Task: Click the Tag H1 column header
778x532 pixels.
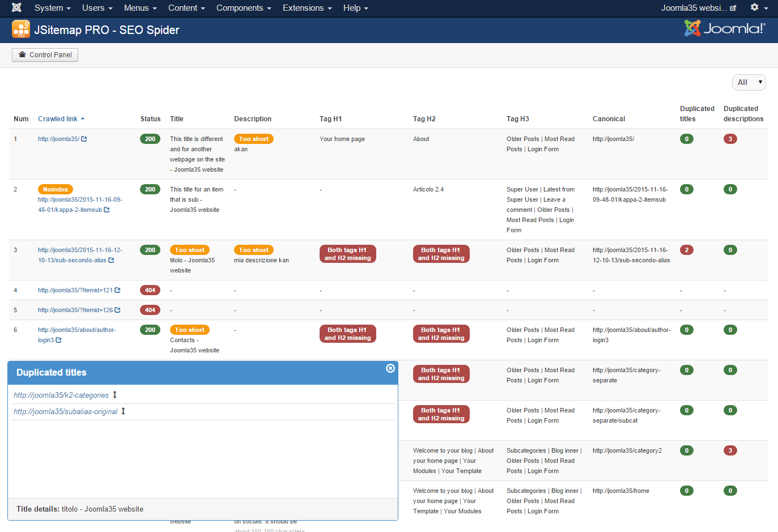Action: point(330,119)
